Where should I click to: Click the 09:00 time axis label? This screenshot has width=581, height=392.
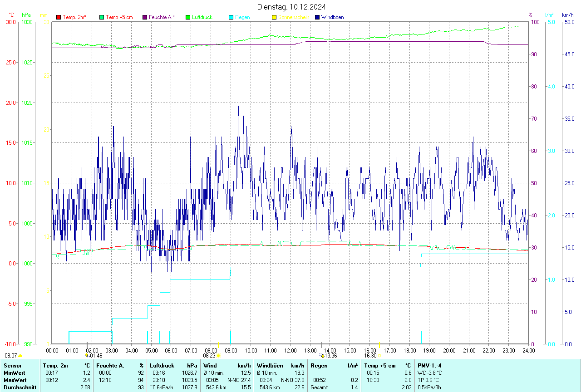pyautogui.click(x=231, y=350)
